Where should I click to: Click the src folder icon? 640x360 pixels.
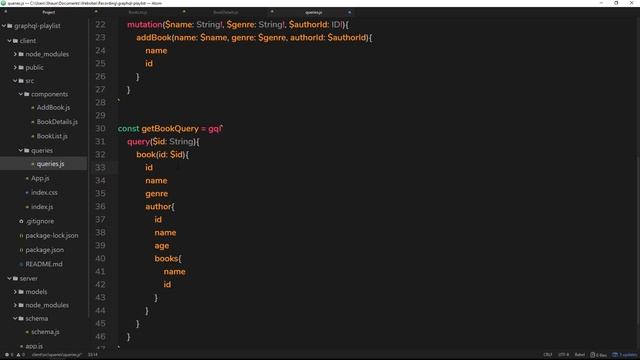pyautogui.click(x=21, y=81)
